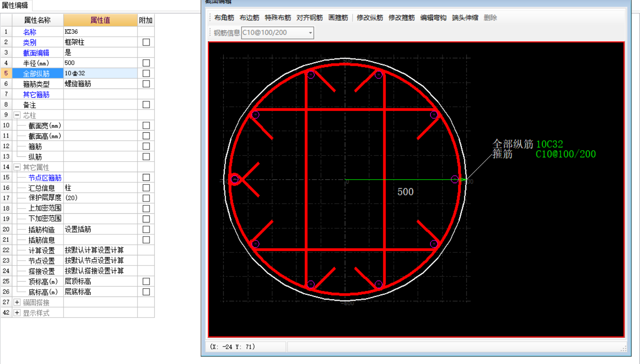
Task: Click the greyed 删除 toolbar item
Action: [x=490, y=18]
